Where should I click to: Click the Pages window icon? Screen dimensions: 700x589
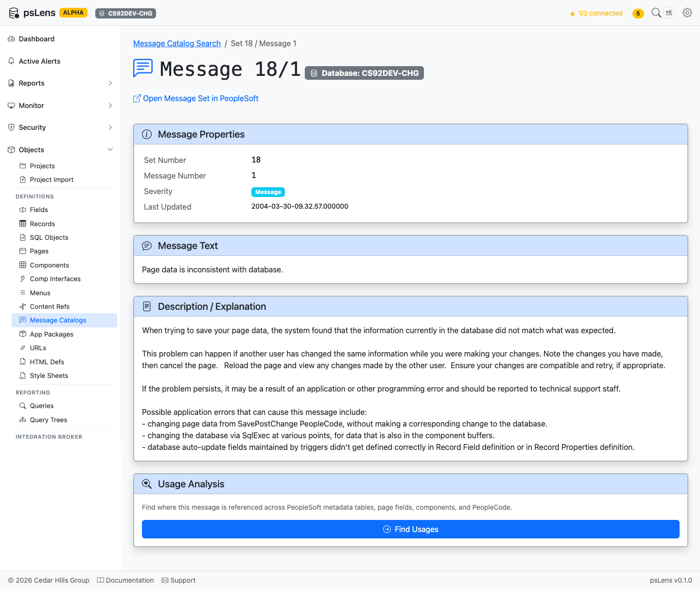pos(23,251)
